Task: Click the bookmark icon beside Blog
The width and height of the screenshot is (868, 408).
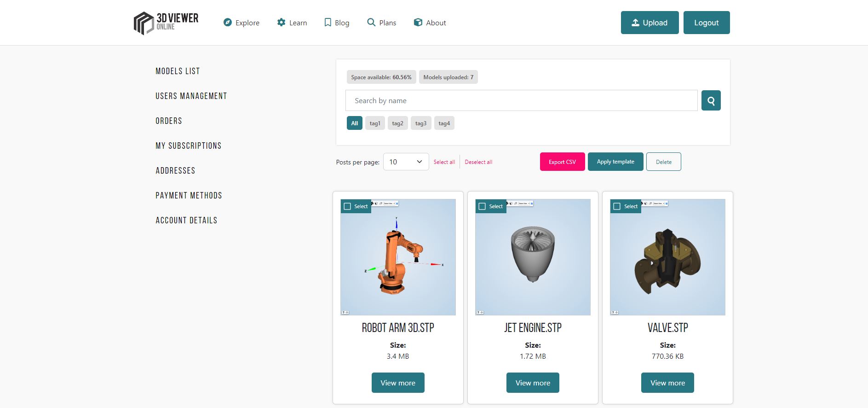Action: pos(328,23)
